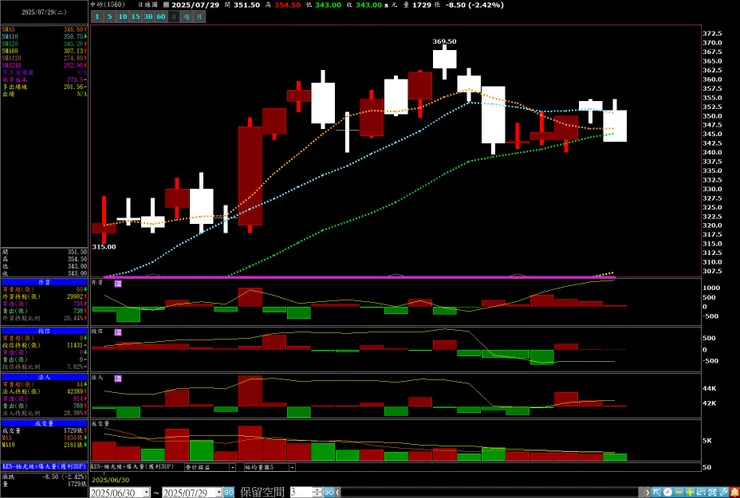Select the weekly 週 timeframe button

(187, 17)
